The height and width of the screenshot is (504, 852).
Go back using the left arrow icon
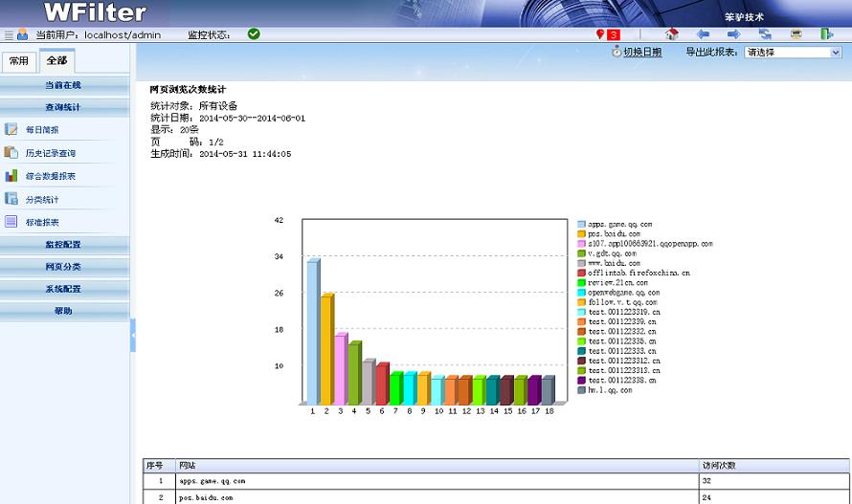(703, 34)
